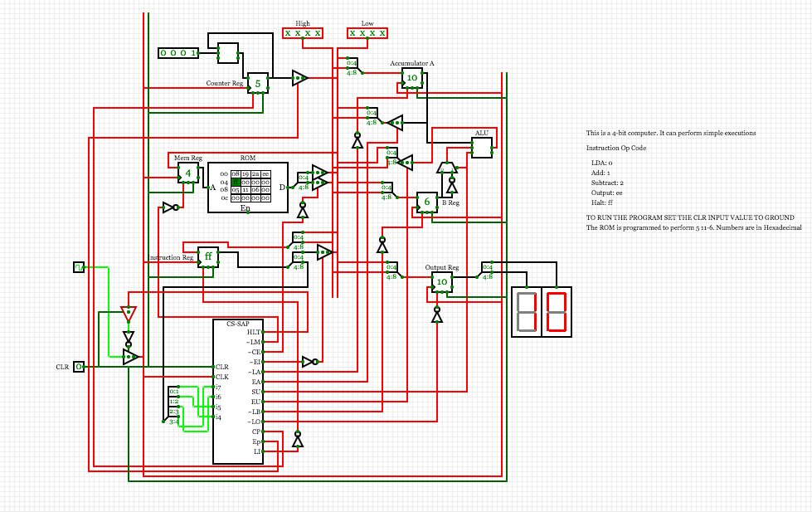Select the NOT gate beside the CP pin
Screen dimensions: 812x512
(297, 439)
